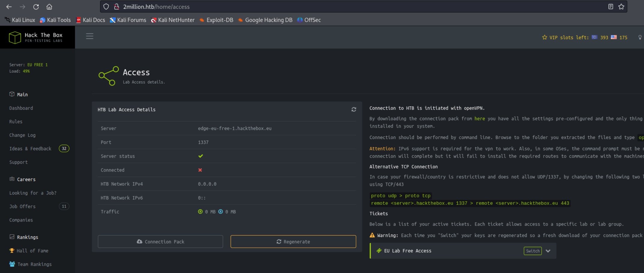The width and height of the screenshot is (644, 273).
Task: Open Looking for a Job? link
Action: coord(33,193)
